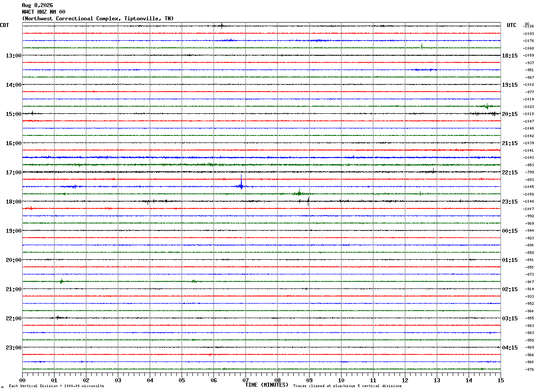Click the green burst near minute 09 below 17:00

coord(300,193)
